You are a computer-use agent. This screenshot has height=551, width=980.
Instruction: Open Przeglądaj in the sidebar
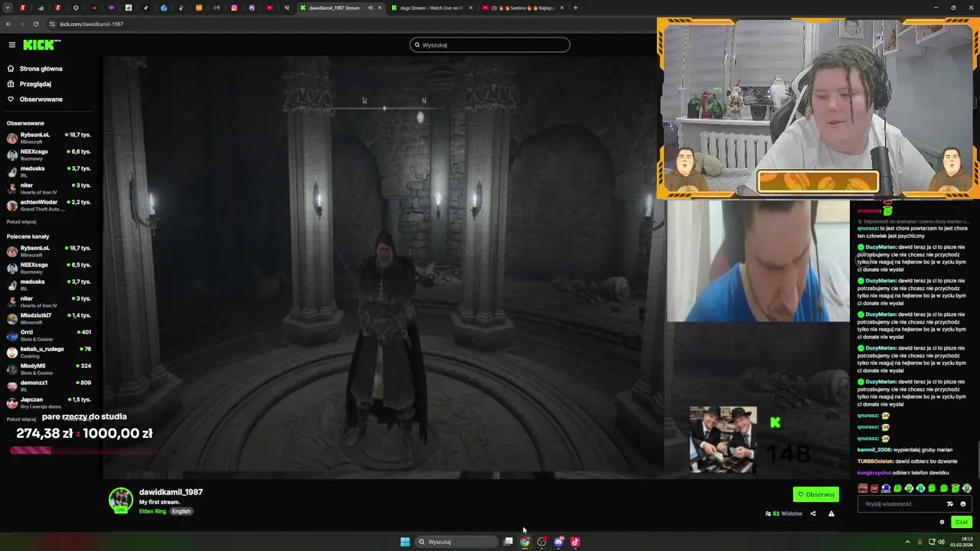pos(35,84)
